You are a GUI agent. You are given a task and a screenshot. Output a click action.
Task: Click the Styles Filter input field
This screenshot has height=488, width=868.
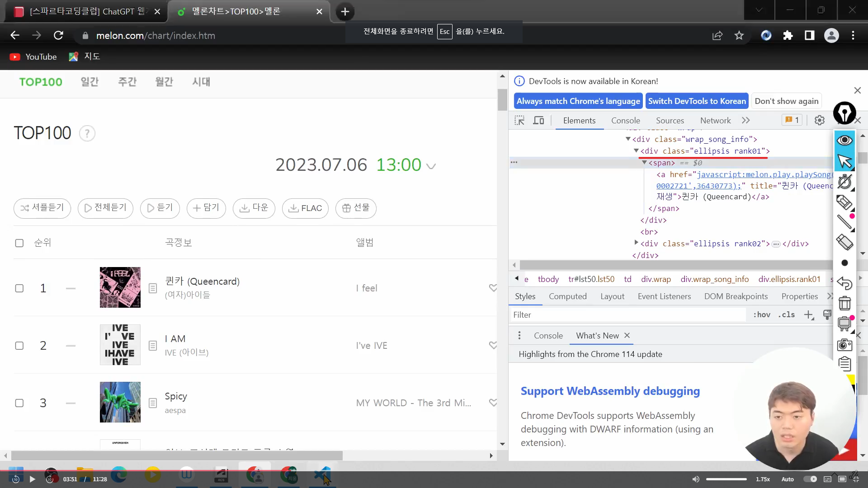click(x=628, y=315)
